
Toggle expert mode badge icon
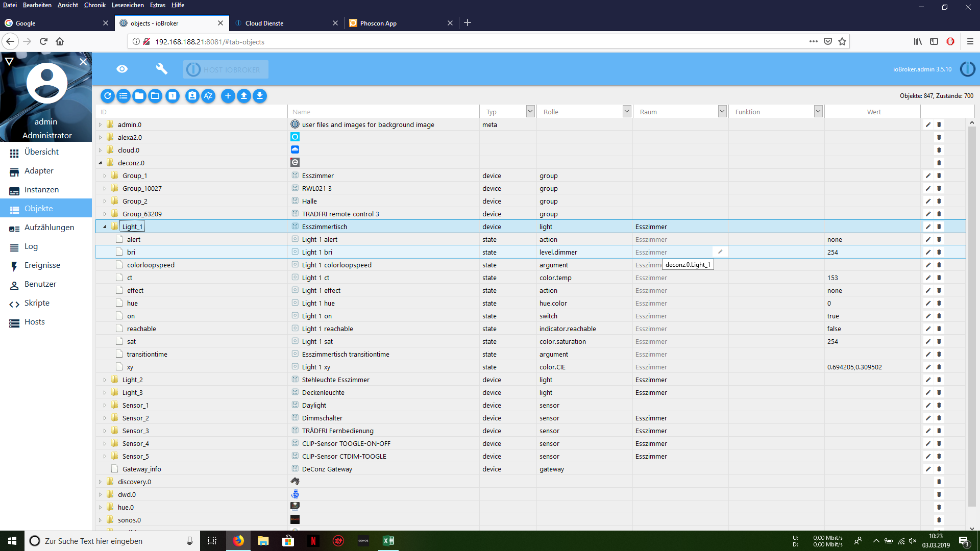tap(192, 96)
